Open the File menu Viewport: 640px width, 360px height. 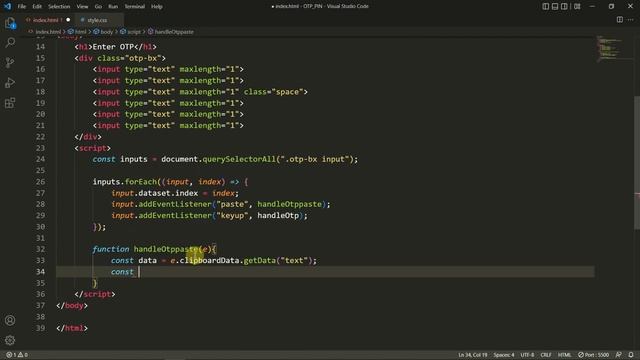click(22, 7)
